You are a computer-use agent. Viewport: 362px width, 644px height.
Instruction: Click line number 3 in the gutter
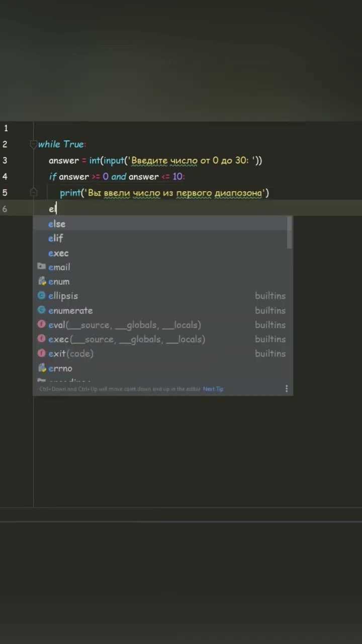pyautogui.click(x=5, y=160)
